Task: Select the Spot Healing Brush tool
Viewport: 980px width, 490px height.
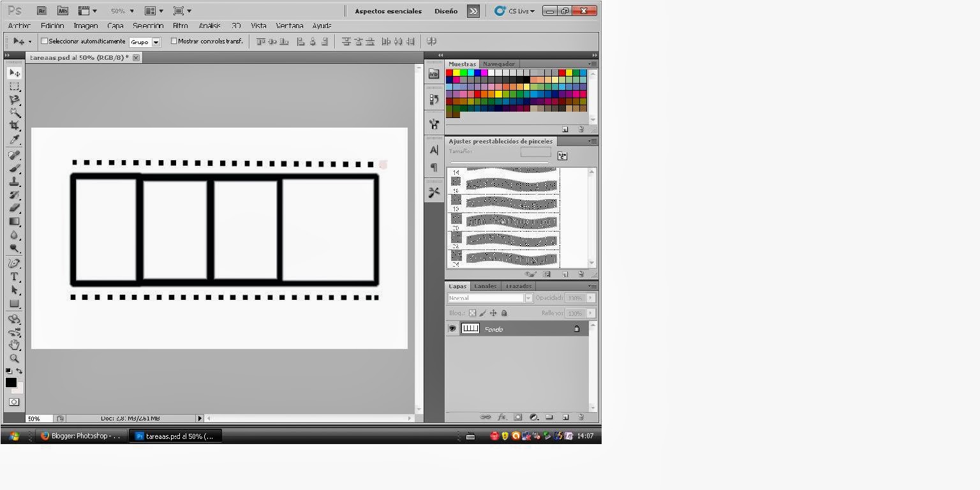Action: pos(14,155)
